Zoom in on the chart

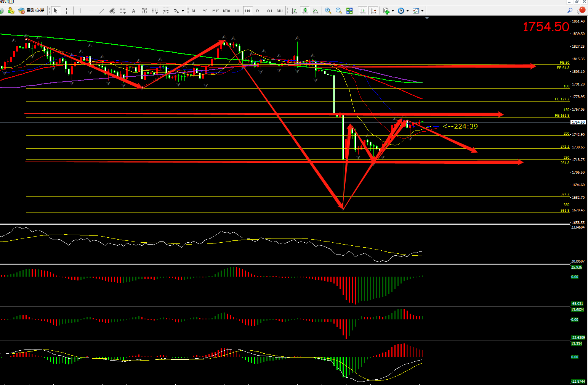[x=328, y=11]
